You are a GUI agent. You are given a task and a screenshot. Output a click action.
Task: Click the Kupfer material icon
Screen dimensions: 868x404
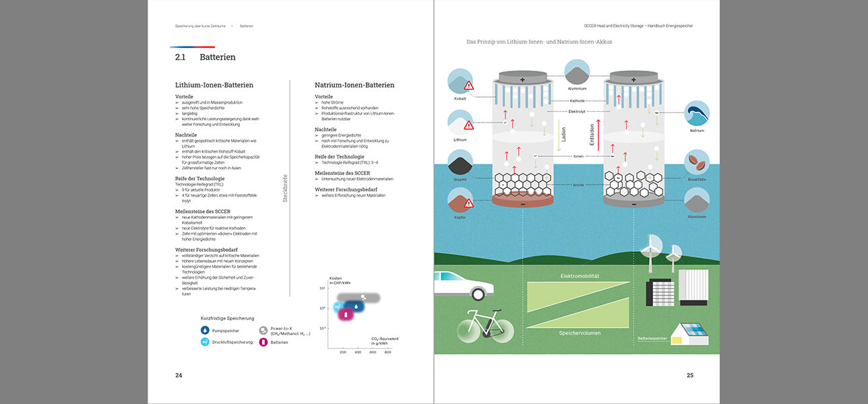pyautogui.click(x=460, y=201)
